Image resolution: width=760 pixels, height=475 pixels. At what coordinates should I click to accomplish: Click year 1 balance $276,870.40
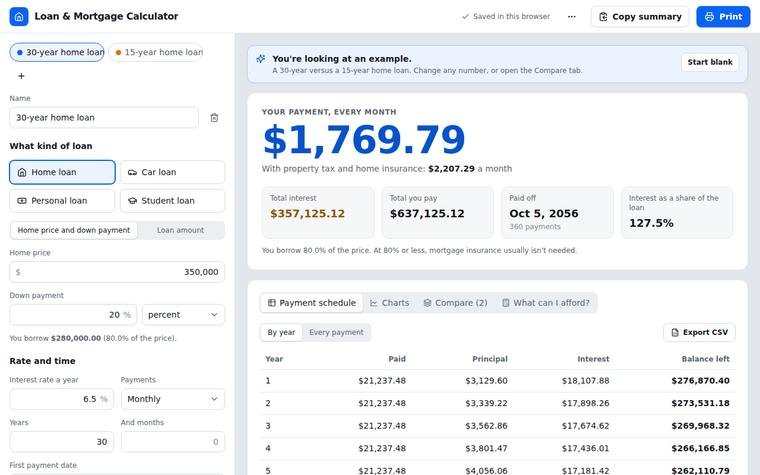coord(700,381)
